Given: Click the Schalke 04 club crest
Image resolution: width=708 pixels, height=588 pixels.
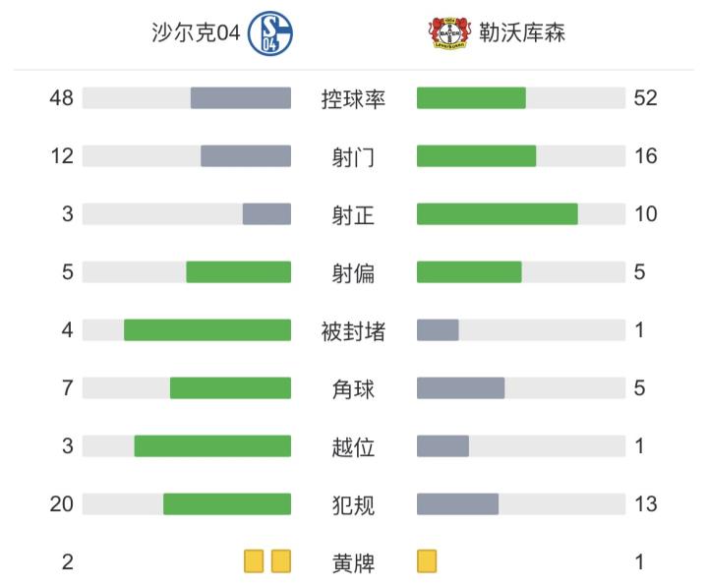Looking at the screenshot, I should pos(270,34).
